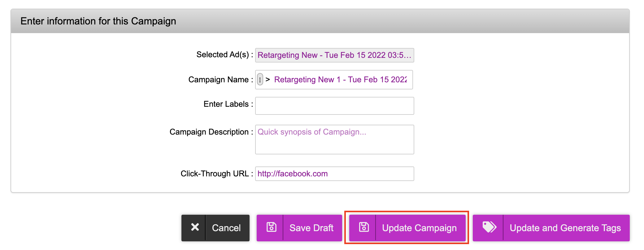The width and height of the screenshot is (644, 250).
Task: Click the 'Selected Ad(s) :' label
Action: tap(225, 55)
